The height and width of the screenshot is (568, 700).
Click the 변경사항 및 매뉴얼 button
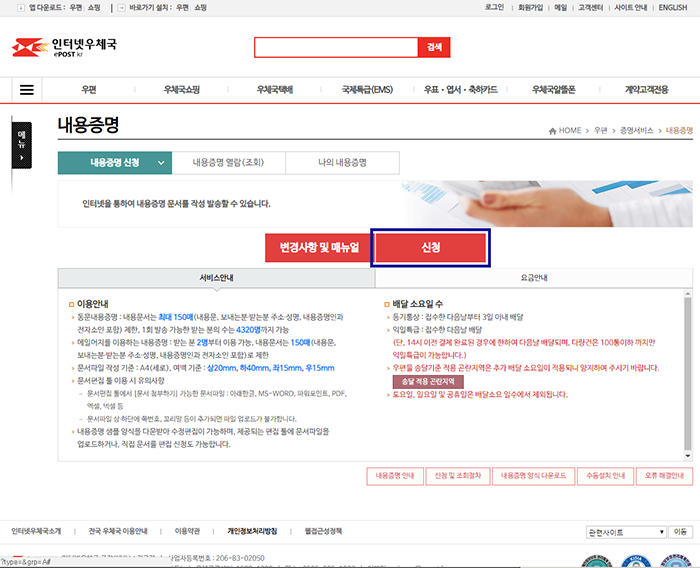(319, 247)
